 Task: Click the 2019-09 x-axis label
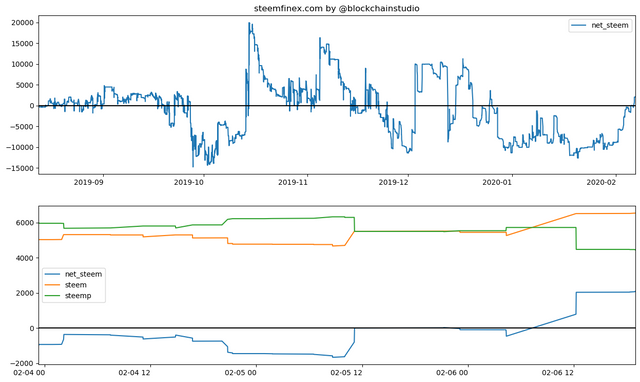pos(89,182)
